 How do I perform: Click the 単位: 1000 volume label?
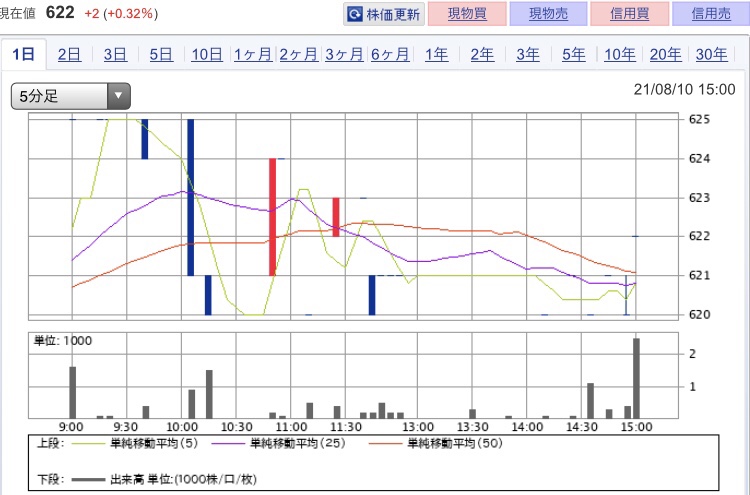pos(63,341)
